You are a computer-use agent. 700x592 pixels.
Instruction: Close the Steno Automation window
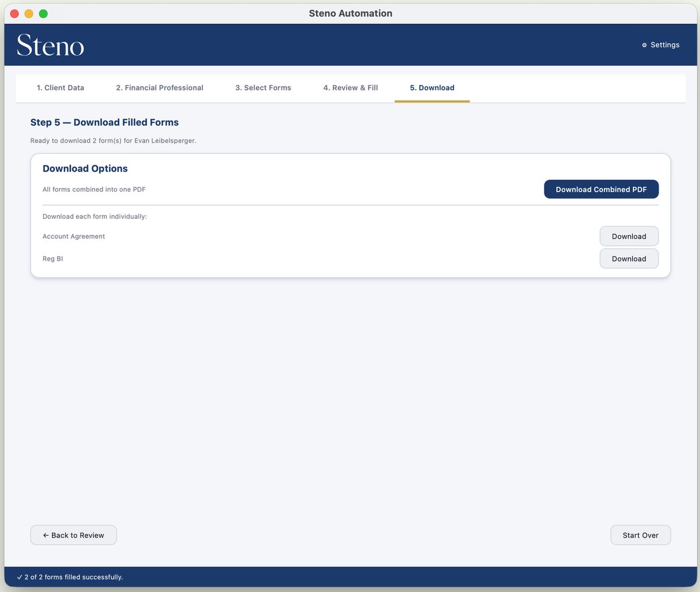pyautogui.click(x=15, y=13)
